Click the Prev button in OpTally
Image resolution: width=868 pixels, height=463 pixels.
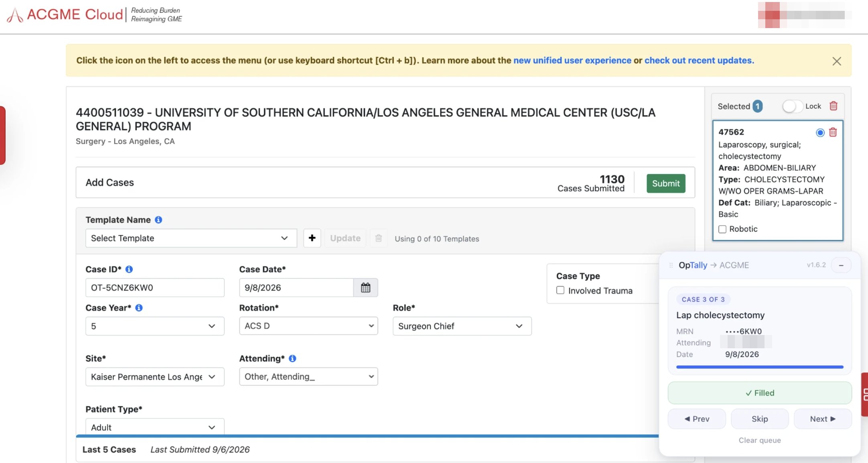(697, 419)
